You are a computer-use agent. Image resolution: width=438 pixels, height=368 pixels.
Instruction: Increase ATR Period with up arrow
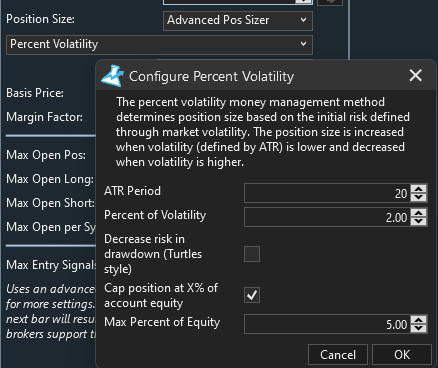[x=419, y=189]
